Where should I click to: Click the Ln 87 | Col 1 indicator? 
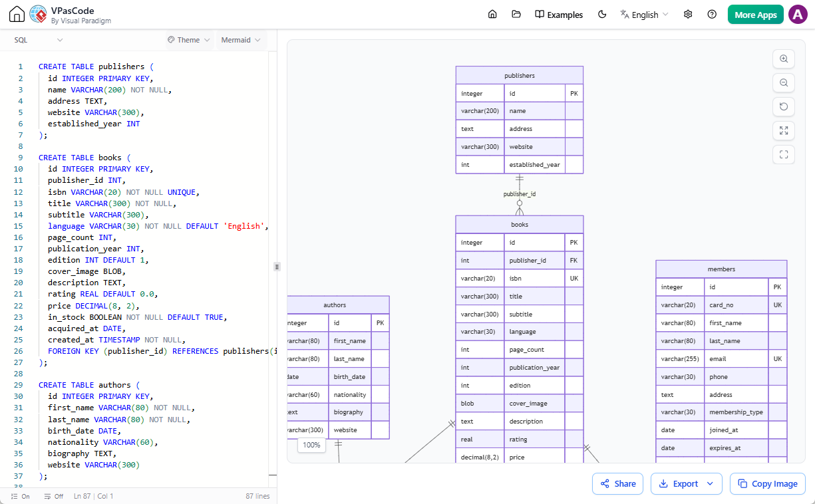click(94, 496)
